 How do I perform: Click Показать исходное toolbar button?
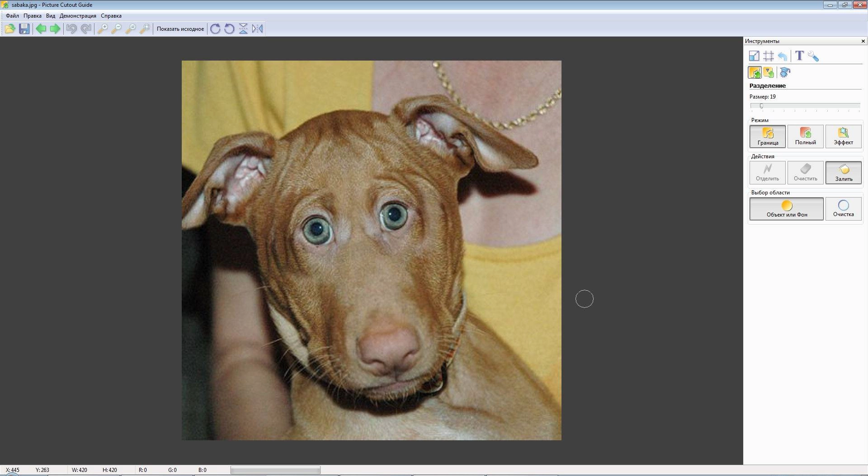(180, 29)
